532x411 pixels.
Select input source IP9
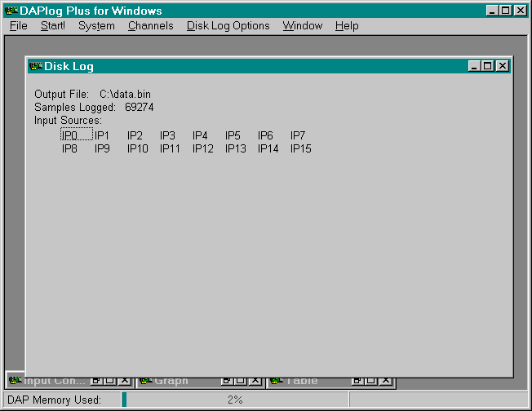102,148
